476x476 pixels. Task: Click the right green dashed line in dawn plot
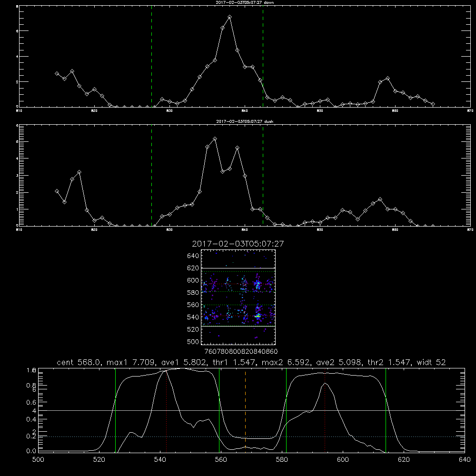(263, 57)
